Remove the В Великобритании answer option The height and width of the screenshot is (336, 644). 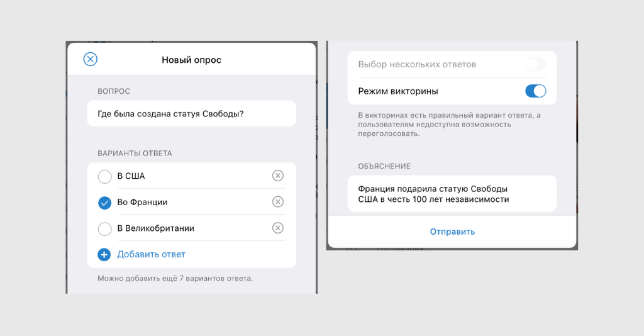pyautogui.click(x=278, y=228)
